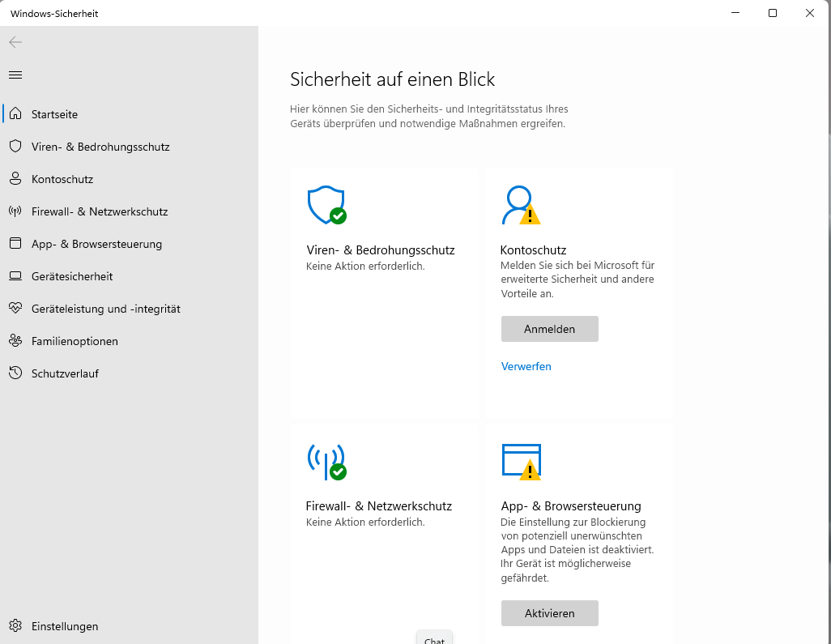Screen dimensions: 831x644
Task: Click the Firewall- & Netzwerkschutz antenna icon in sidebar
Action: pyautogui.click(x=15, y=211)
